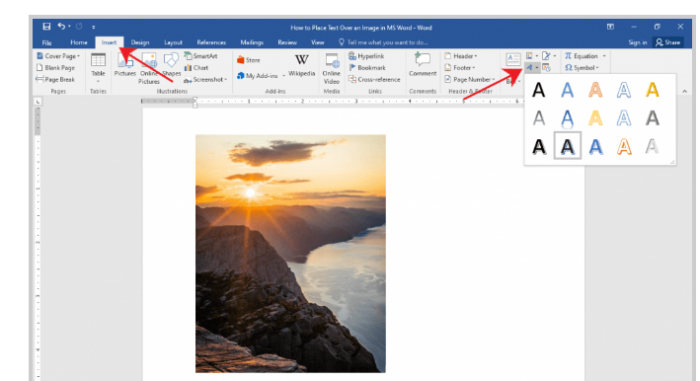Choose the solid blue fill WordArt style
The height and width of the screenshot is (381, 700).
(x=567, y=90)
